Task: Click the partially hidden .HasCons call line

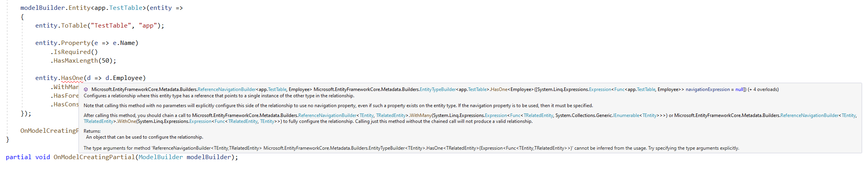Action: 64,104
